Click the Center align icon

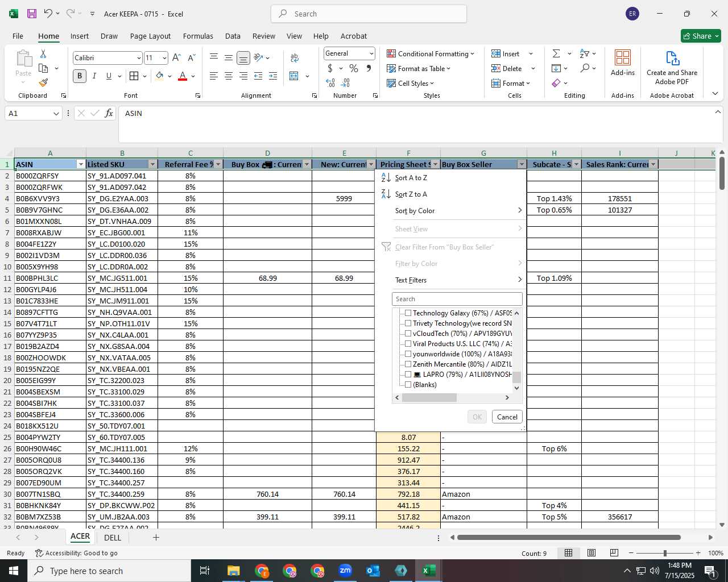coord(229,76)
